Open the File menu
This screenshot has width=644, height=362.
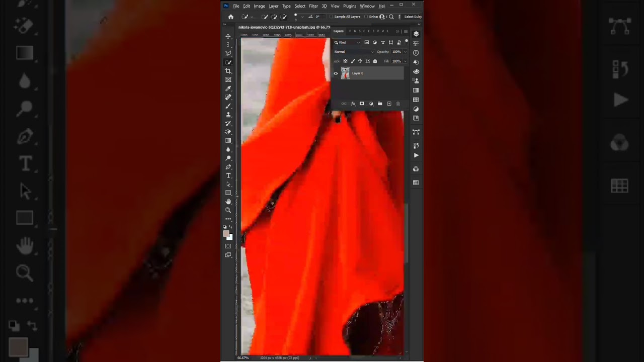tap(236, 6)
